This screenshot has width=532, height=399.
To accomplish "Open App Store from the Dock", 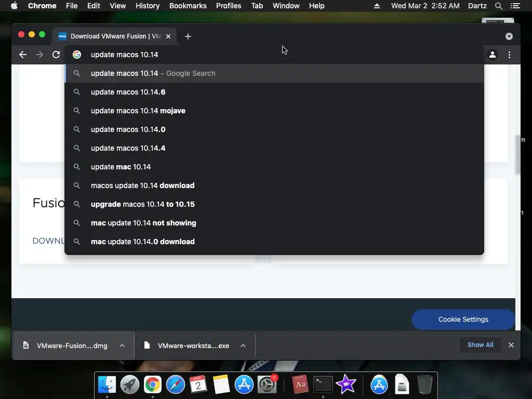I will pos(244,384).
